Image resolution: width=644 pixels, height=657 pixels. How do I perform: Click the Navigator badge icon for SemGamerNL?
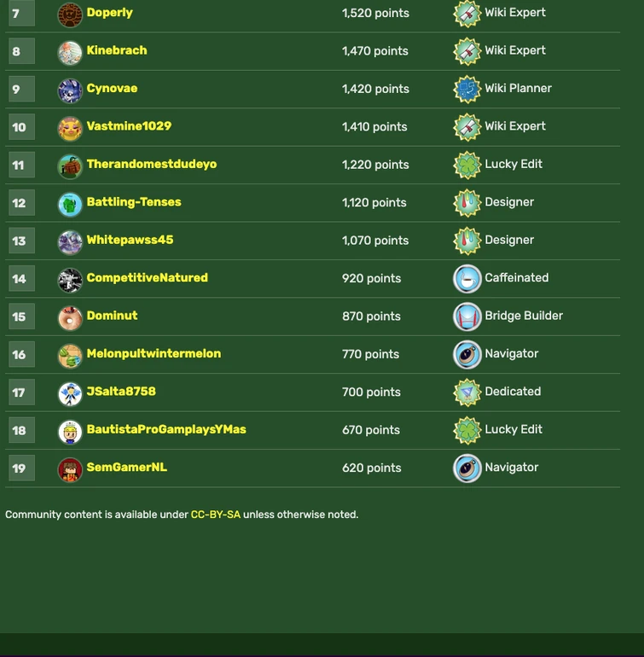(x=467, y=468)
